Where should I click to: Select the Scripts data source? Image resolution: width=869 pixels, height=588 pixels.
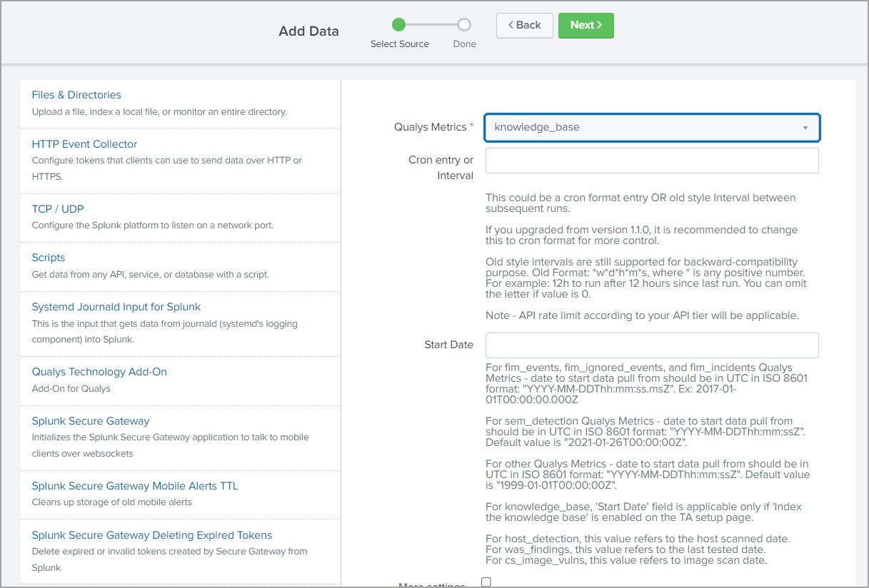(x=48, y=257)
